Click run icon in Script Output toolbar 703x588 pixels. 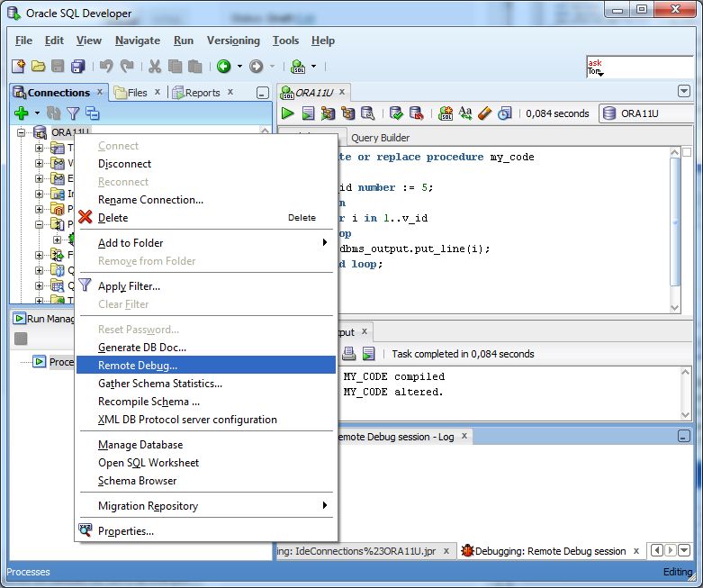click(368, 354)
